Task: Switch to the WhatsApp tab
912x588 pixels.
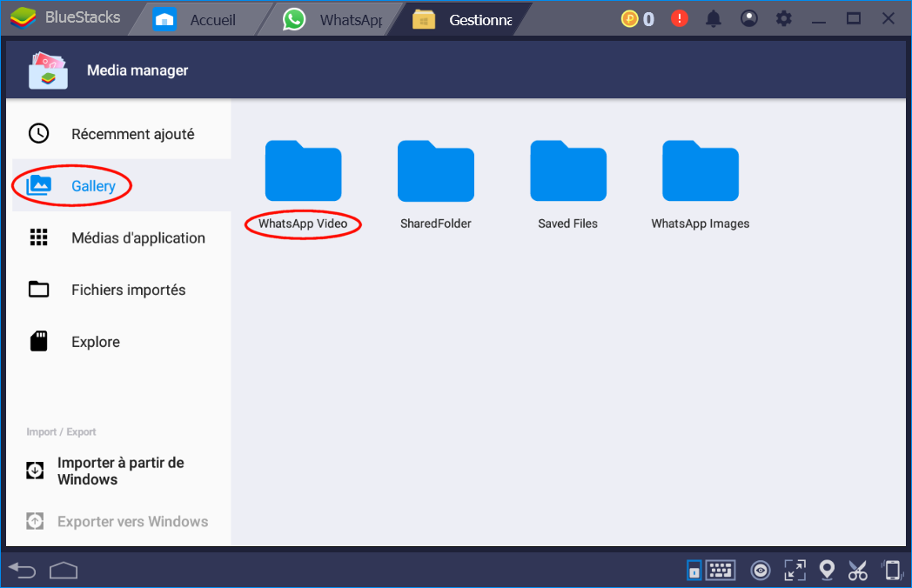Action: point(332,20)
